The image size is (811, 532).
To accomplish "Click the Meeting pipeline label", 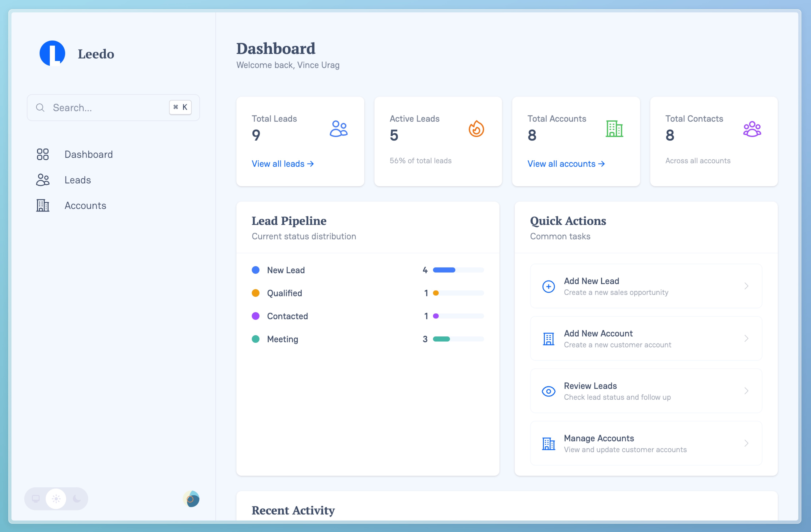I will coord(282,339).
